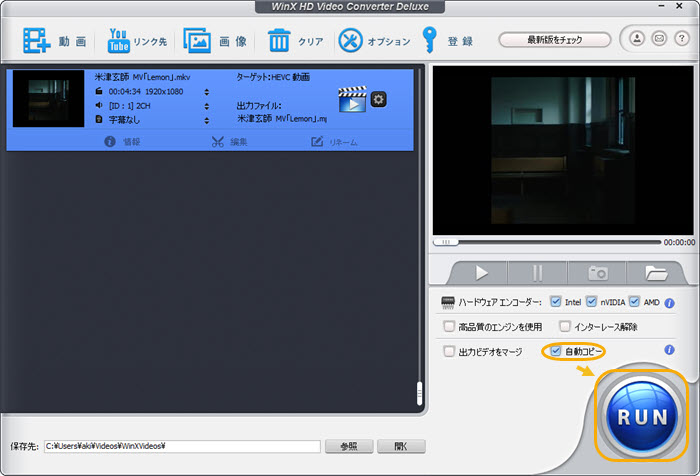Click the image (画像) slideshow icon
Viewport: 700px width, 476px height.
coord(197,41)
